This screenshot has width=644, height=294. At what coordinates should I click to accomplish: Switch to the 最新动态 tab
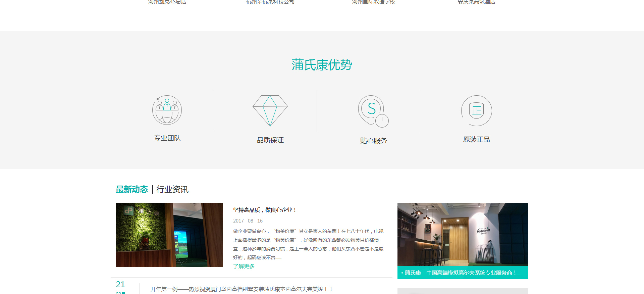131,190
